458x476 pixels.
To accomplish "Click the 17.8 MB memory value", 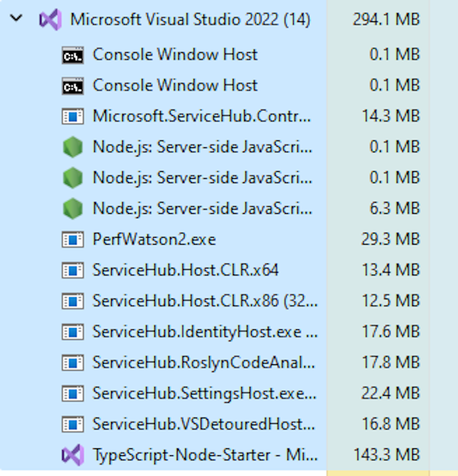I will pyautogui.click(x=391, y=362).
